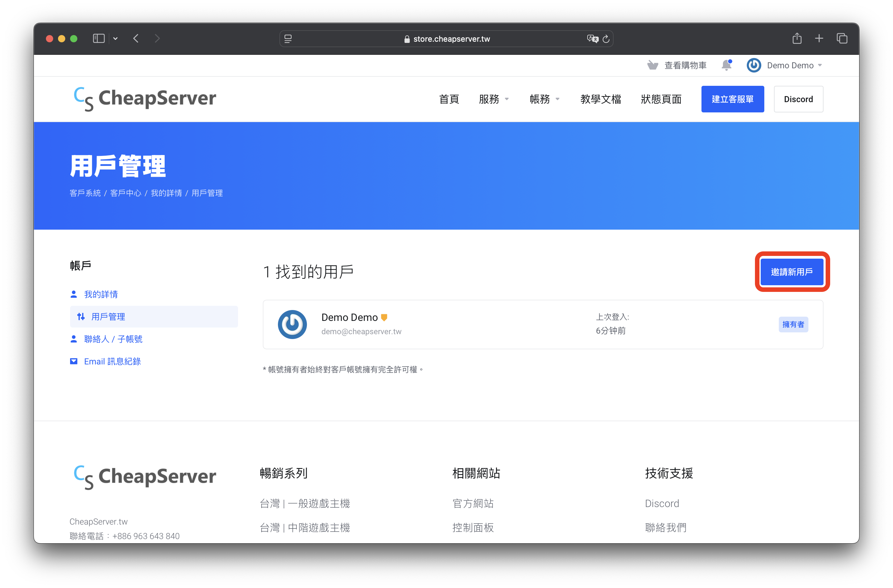Screen dimensions: 893x588
Task: Select Email 訊息紀錄 in sidebar
Action: coord(112,361)
